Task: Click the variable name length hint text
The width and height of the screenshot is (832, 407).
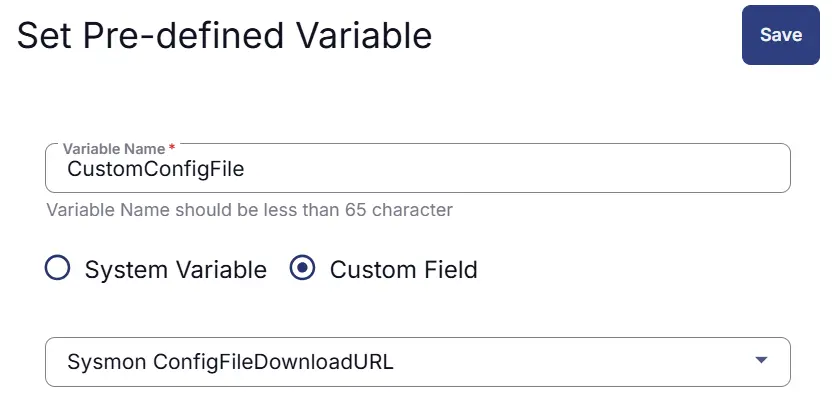Action: pos(249,210)
